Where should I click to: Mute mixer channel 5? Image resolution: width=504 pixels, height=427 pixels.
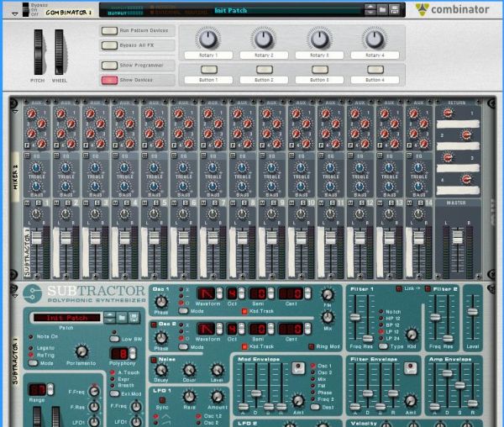click(144, 203)
